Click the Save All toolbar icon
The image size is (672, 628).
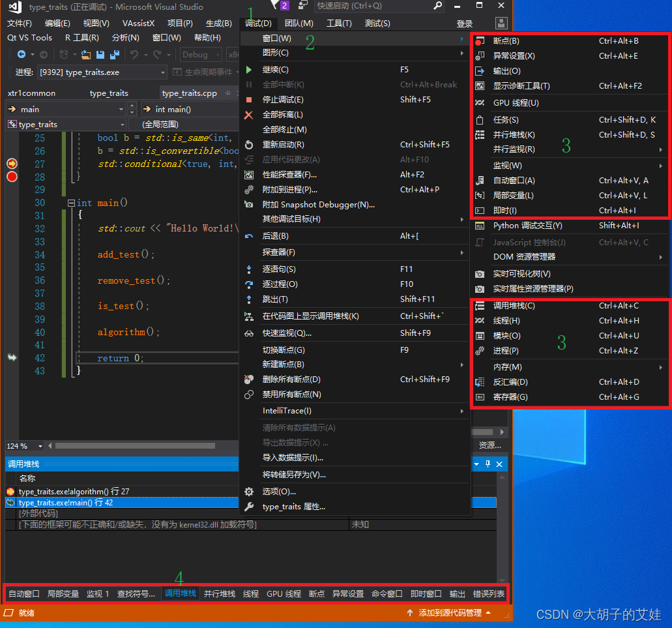click(115, 54)
